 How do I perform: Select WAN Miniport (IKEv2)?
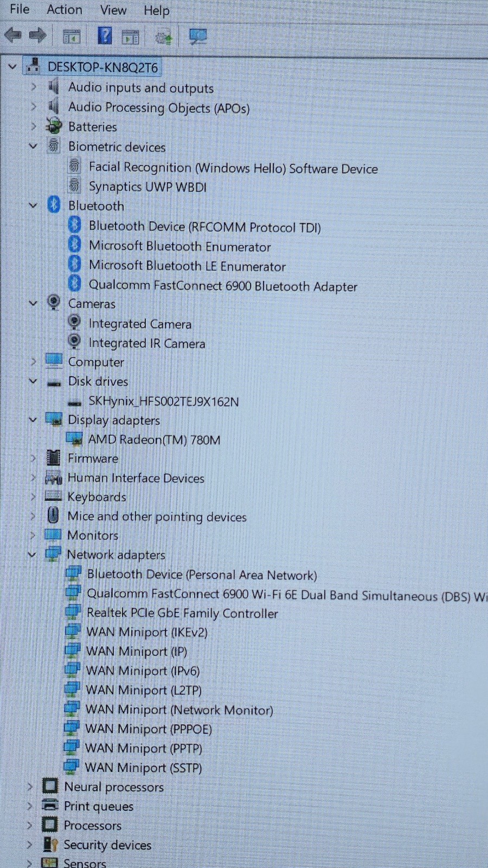point(147,632)
